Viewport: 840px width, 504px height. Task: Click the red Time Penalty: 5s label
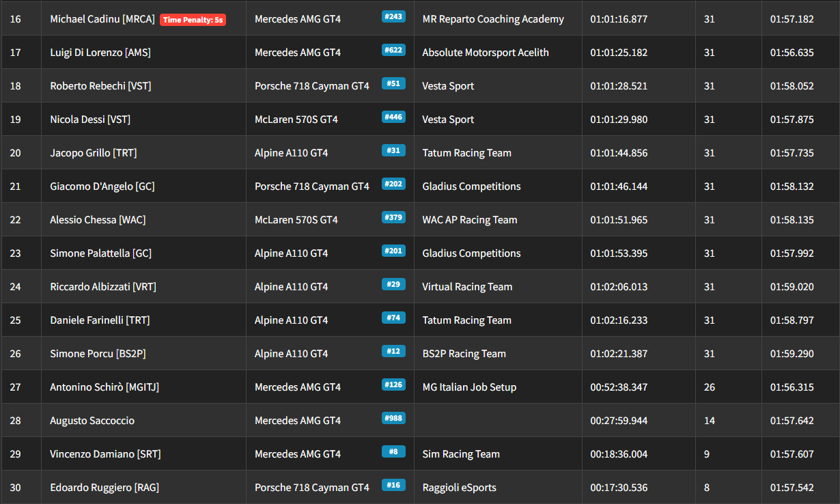click(x=193, y=20)
